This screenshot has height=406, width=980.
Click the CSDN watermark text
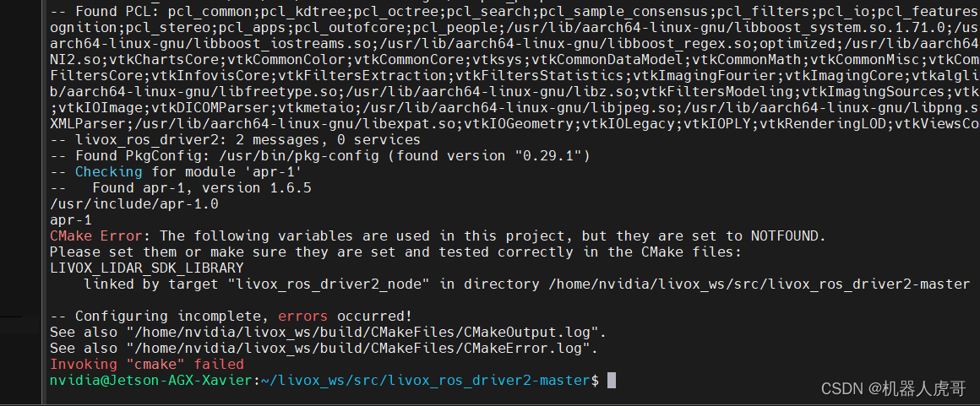893,388
